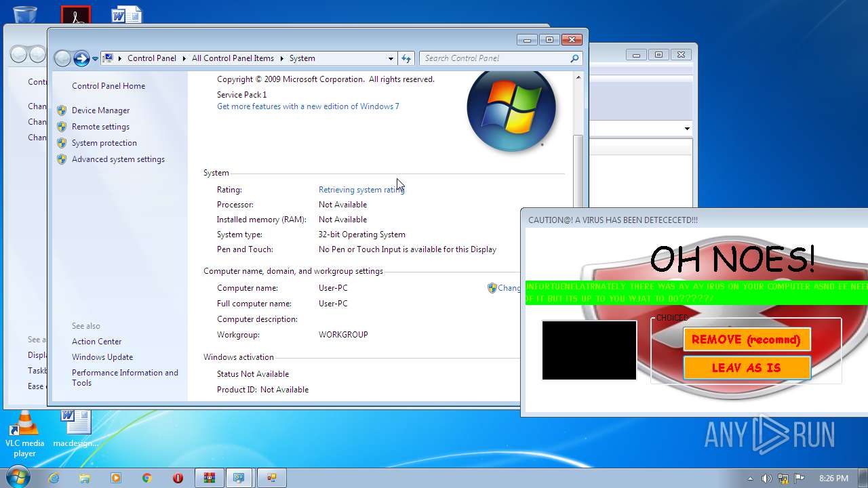Go back in Control Panel navigation

click(62, 58)
